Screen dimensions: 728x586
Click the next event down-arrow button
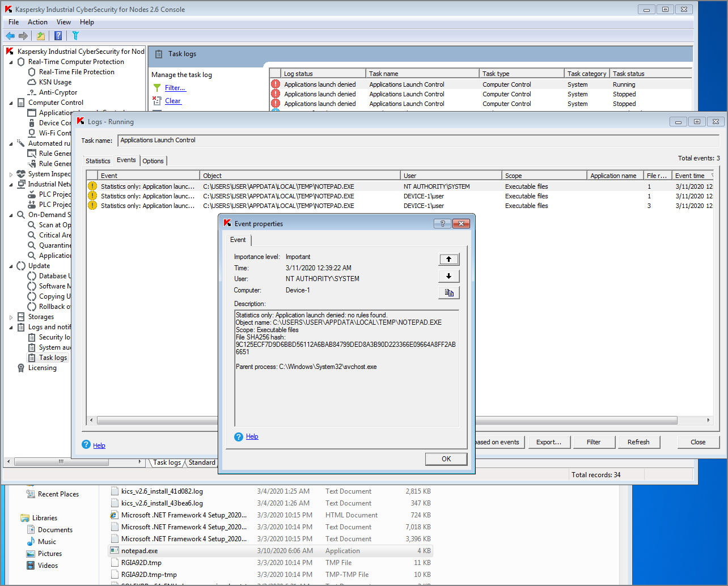[x=448, y=276]
